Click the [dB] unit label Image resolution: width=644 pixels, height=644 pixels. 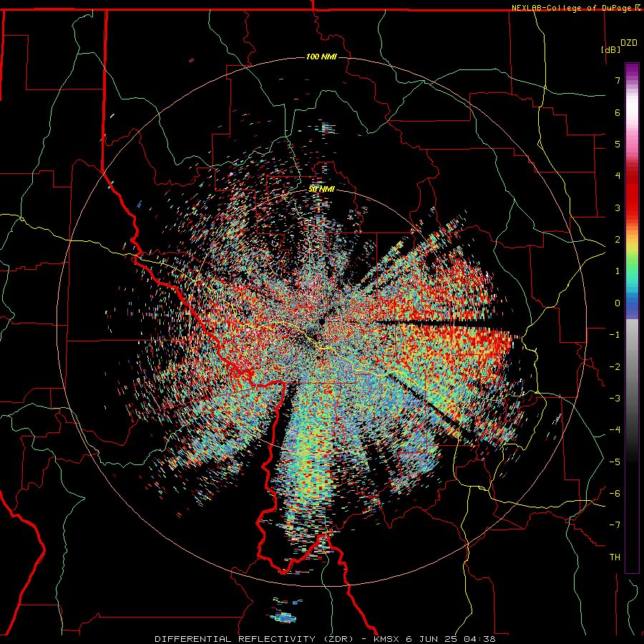(x=610, y=49)
